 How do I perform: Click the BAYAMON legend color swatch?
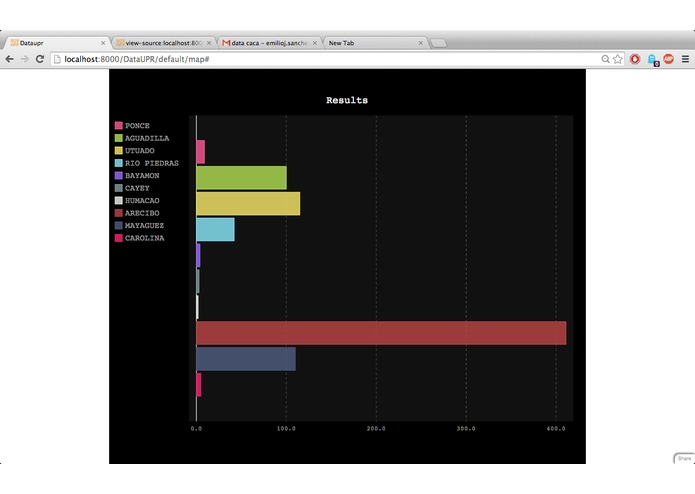point(118,175)
